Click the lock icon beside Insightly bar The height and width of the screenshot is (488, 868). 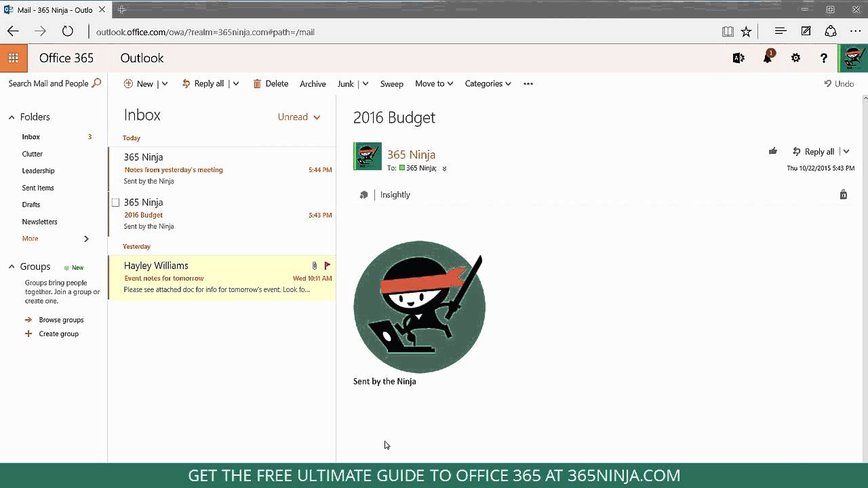[844, 195]
